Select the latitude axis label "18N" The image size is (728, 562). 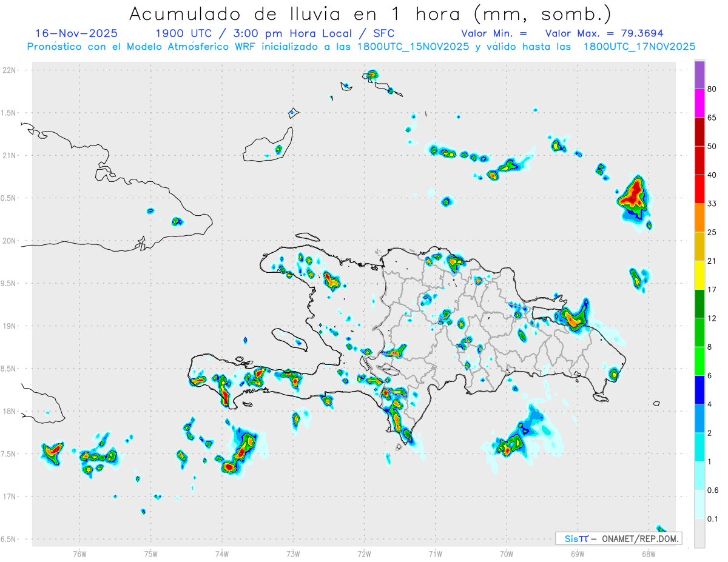click(x=10, y=411)
